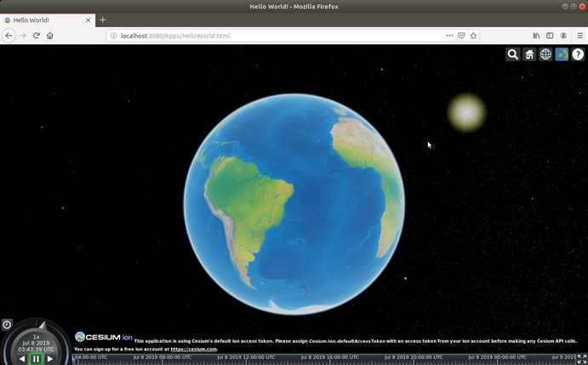Open the Cesium geocoder search
588x365 pixels.
click(512, 54)
